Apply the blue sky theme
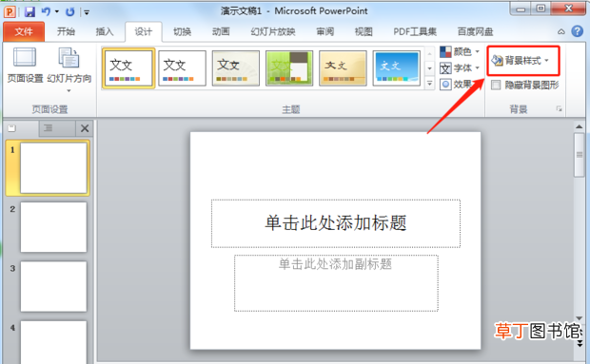 coord(397,68)
